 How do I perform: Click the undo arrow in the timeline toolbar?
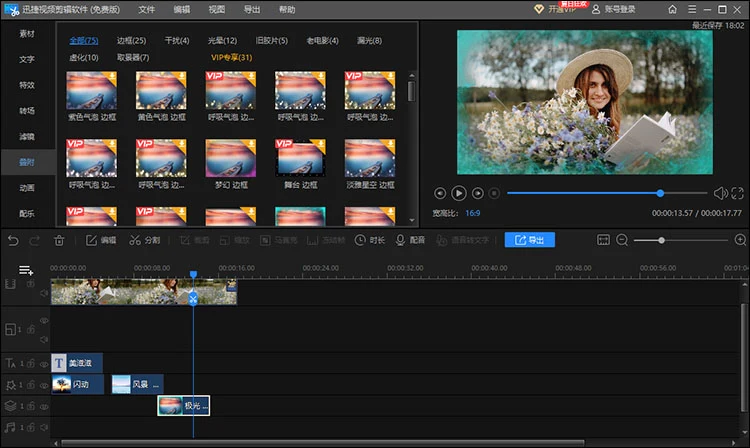click(x=13, y=240)
